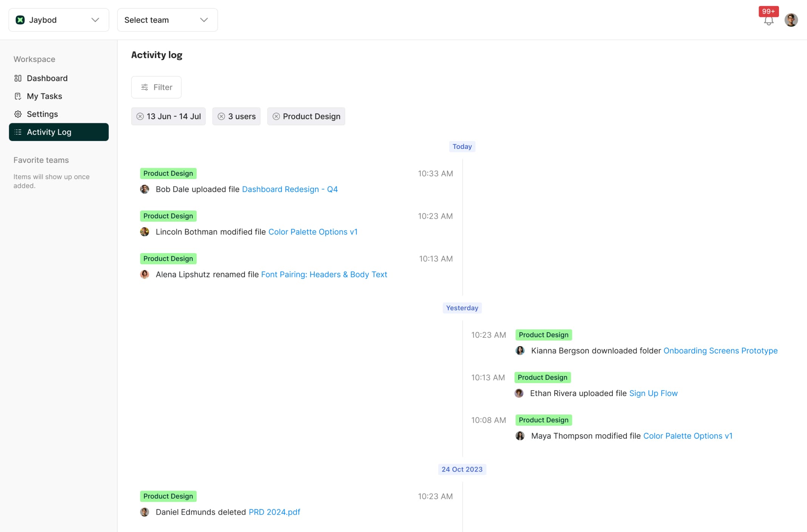Select My Tasks from the sidebar menu
The height and width of the screenshot is (532, 807).
(44, 96)
